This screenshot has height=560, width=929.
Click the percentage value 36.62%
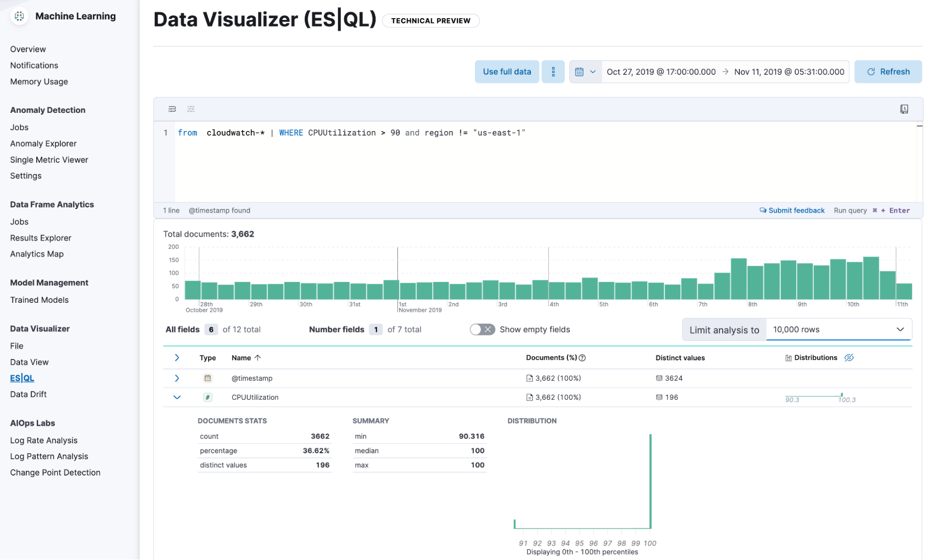click(316, 450)
